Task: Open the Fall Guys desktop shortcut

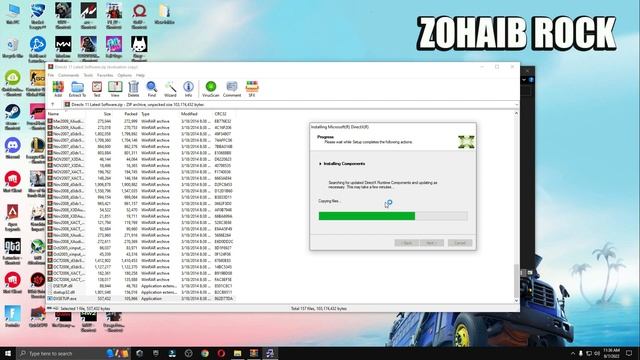Action: click(114, 47)
